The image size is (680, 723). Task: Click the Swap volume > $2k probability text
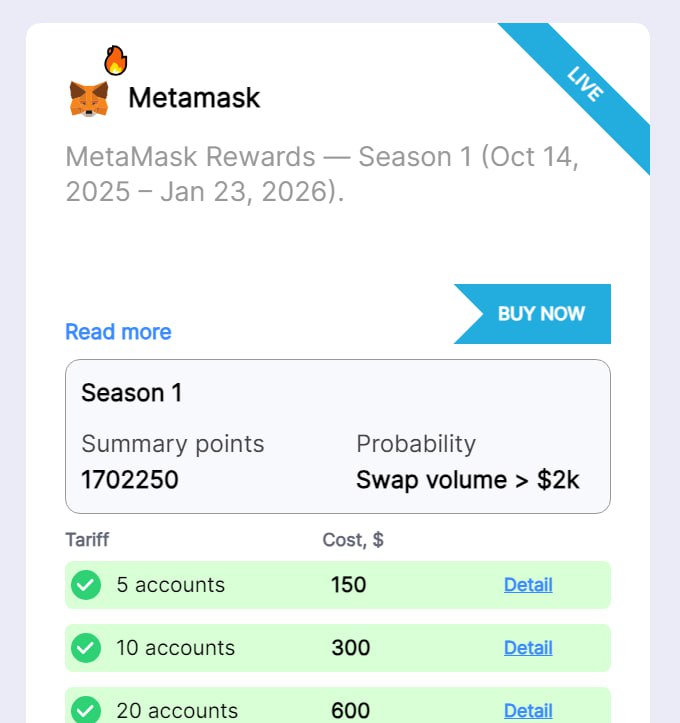coord(467,480)
